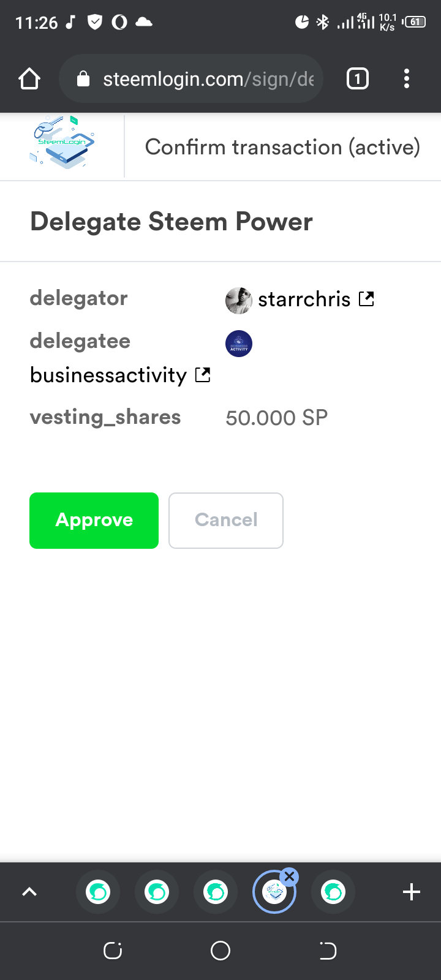Click the steemlogin.com address bar
This screenshot has height=980, width=441.
pos(208,79)
